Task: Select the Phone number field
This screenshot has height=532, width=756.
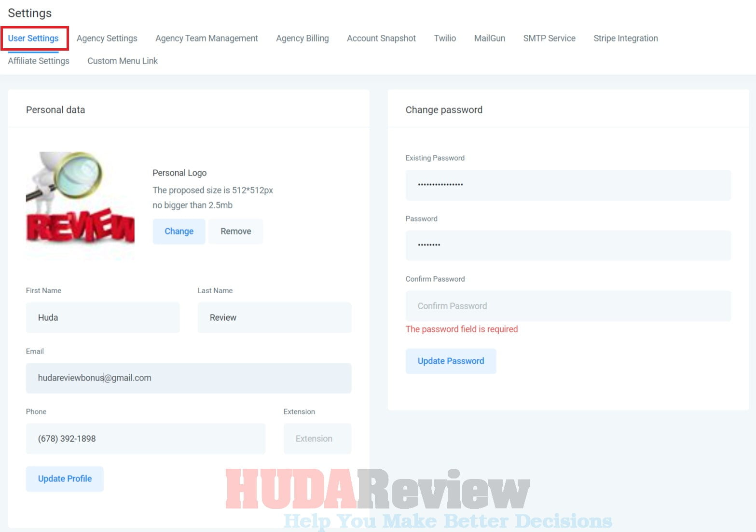Action: [x=146, y=438]
